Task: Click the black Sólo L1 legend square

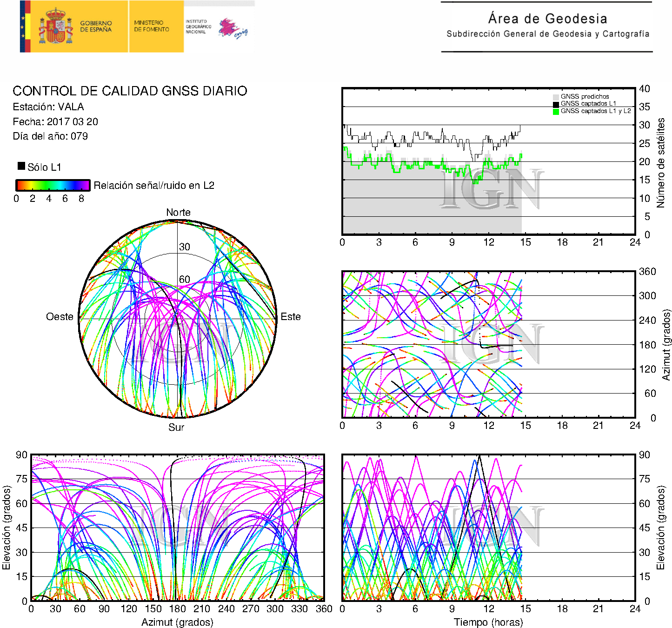Action: pos(21,166)
